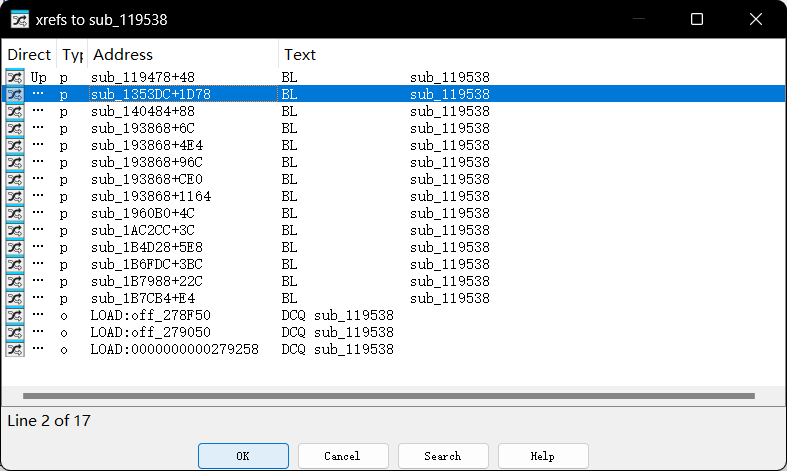Click the Cancel button
The width and height of the screenshot is (787, 471).
(x=343, y=456)
